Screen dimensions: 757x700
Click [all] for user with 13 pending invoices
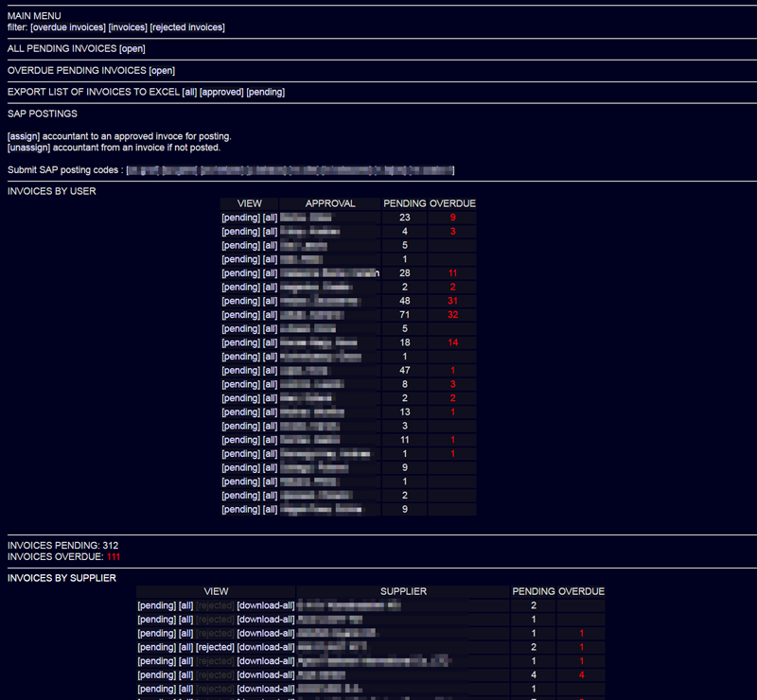tap(270, 412)
